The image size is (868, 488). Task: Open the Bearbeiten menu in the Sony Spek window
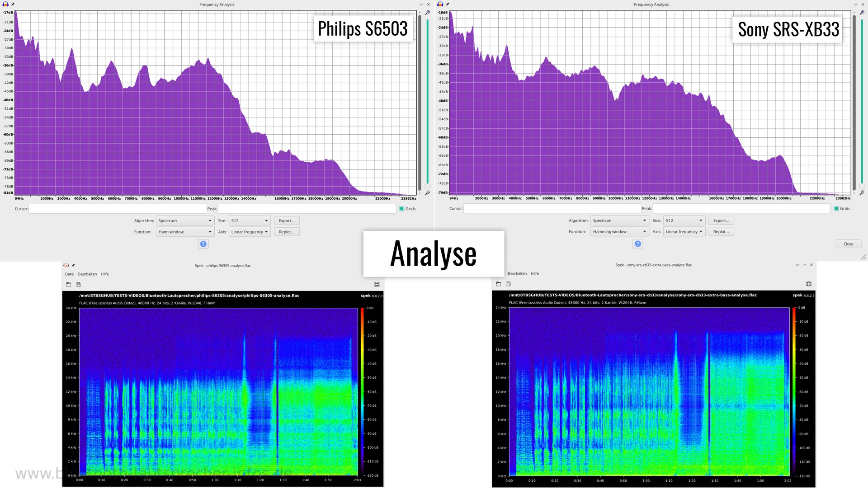tap(517, 274)
